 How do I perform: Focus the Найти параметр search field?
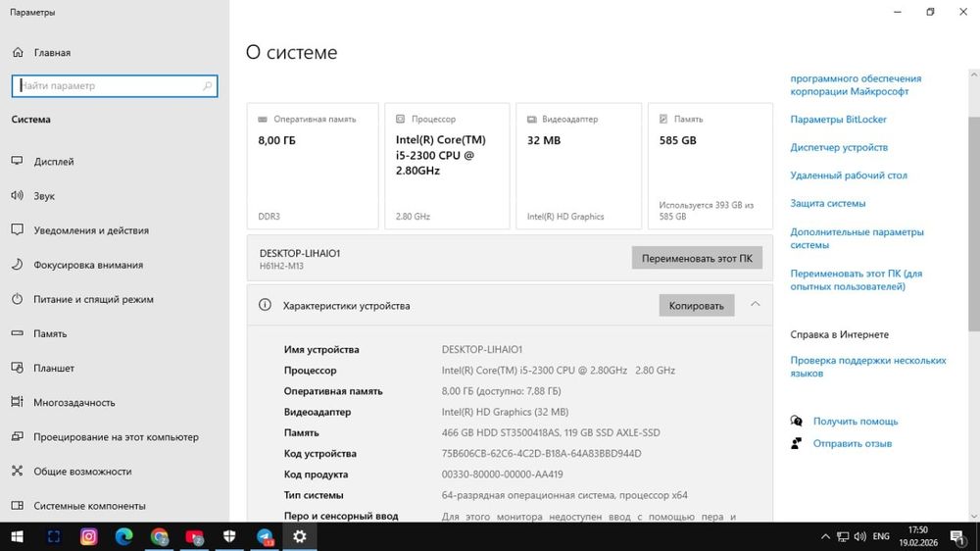point(115,85)
